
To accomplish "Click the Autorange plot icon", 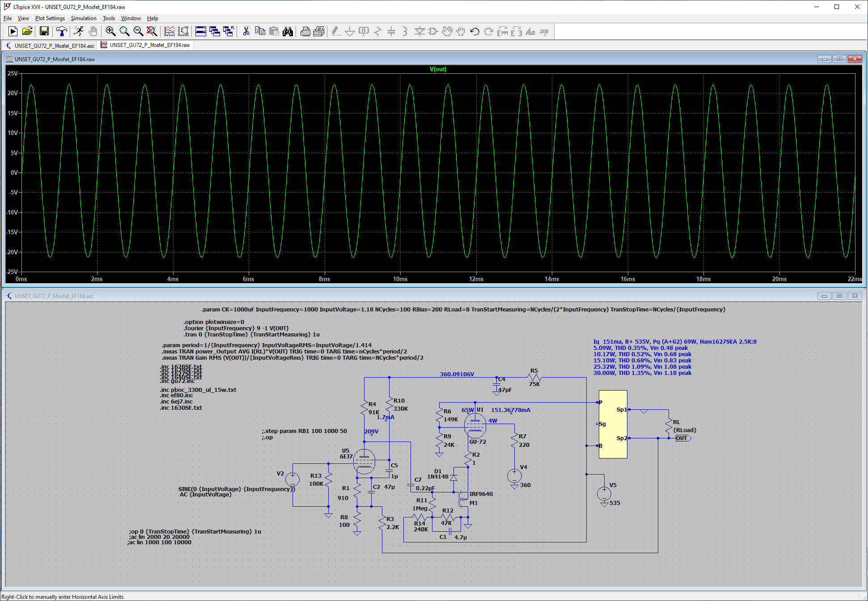I will coord(169,31).
